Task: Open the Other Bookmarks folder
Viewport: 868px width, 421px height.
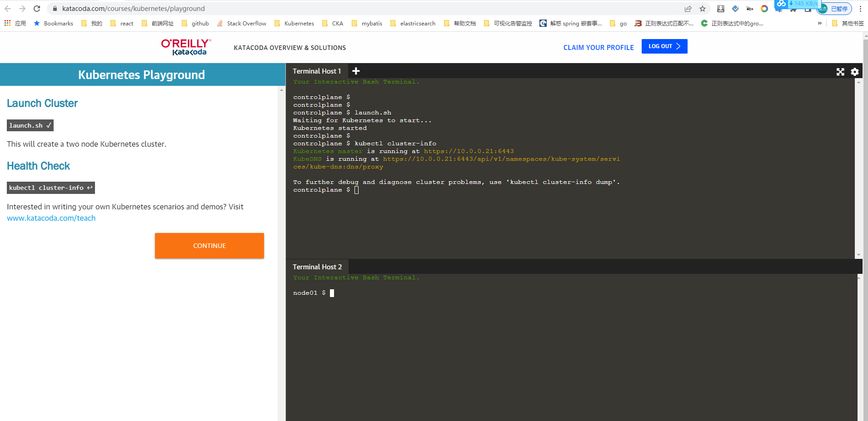Action: [848, 23]
